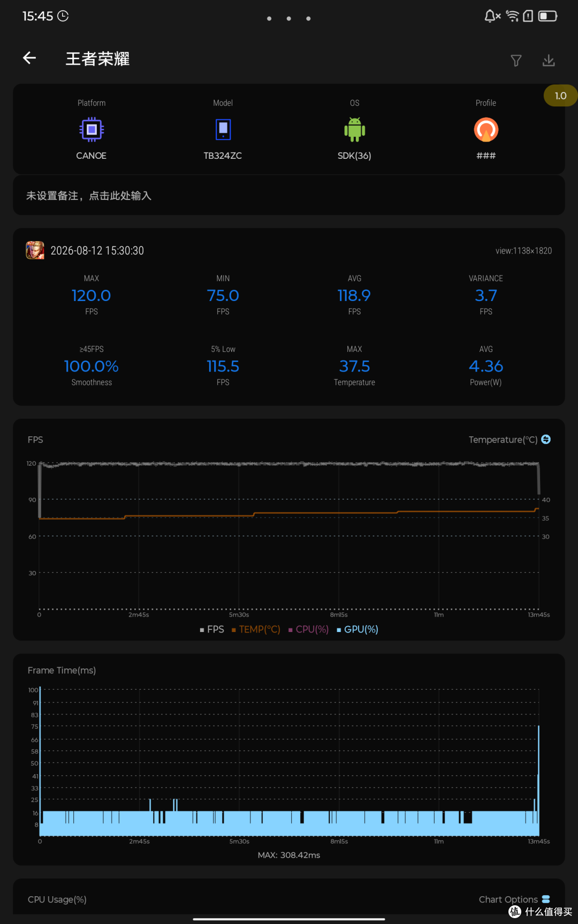The width and height of the screenshot is (578, 924).
Task: Tap the 100.0% Smoothness value
Action: [92, 366]
